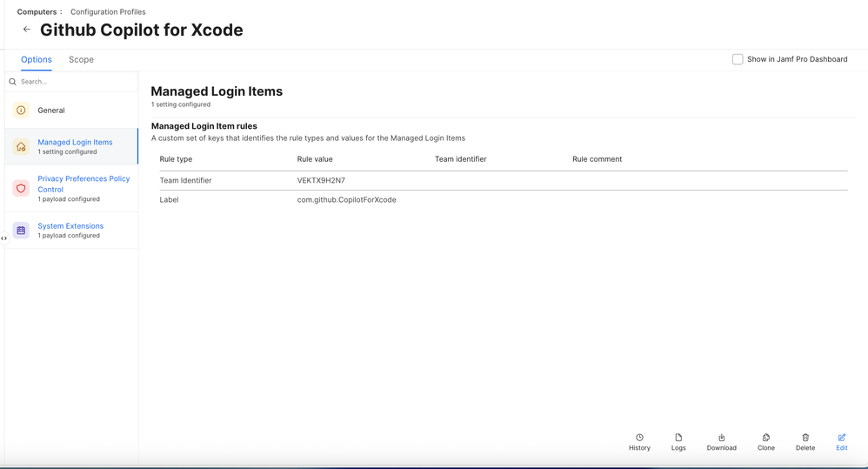Collapse the sidebar with the arrows handle
This screenshot has width=868, height=469.
pos(3,238)
